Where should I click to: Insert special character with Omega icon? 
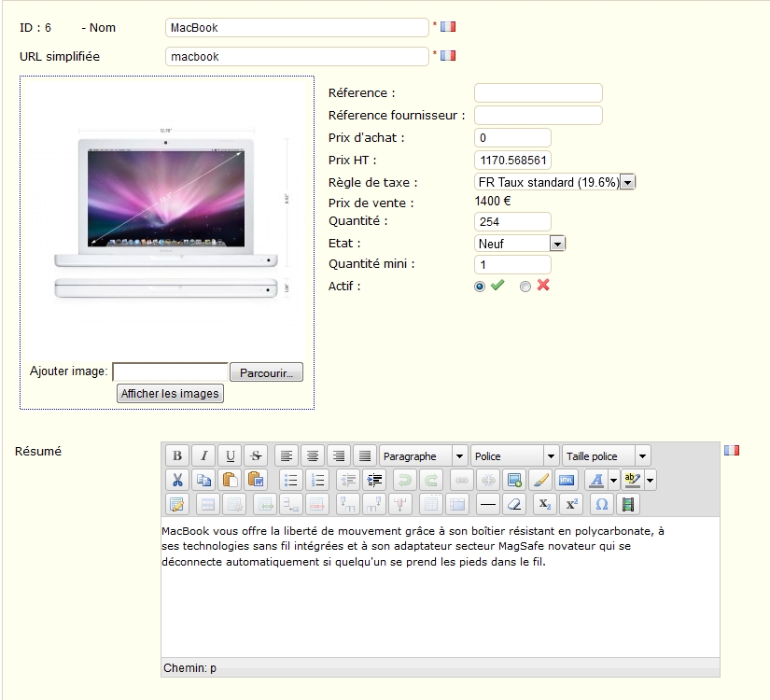pyautogui.click(x=602, y=505)
